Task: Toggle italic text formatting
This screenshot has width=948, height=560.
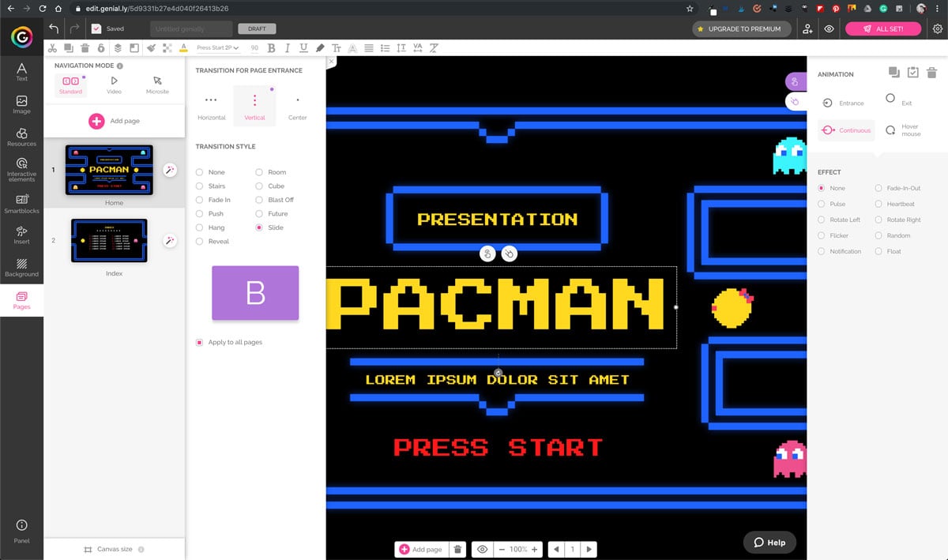Action: 288,48
